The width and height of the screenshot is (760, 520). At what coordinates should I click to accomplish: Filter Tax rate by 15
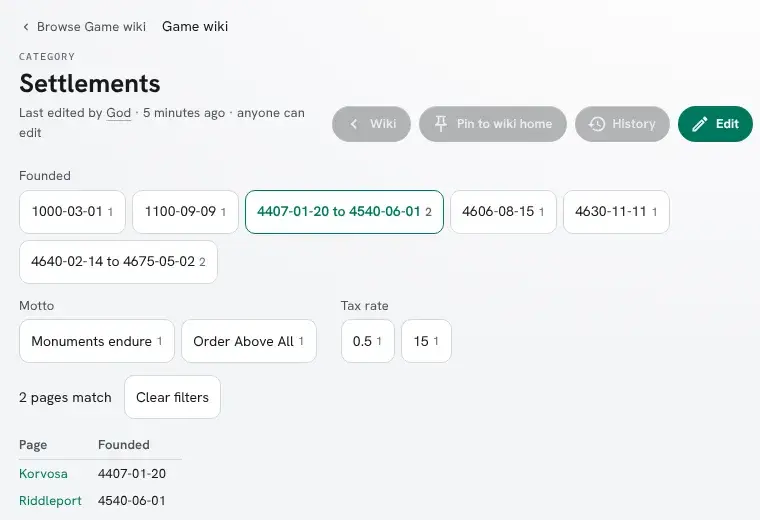(426, 341)
